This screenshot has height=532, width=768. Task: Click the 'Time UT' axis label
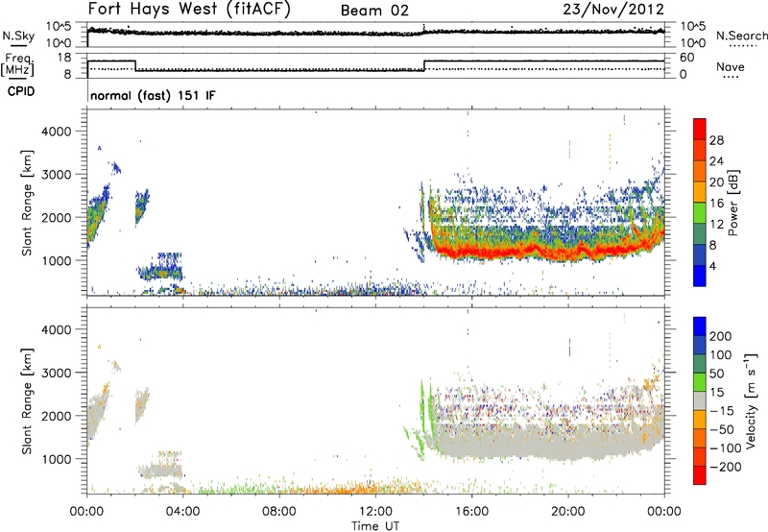tap(375, 525)
